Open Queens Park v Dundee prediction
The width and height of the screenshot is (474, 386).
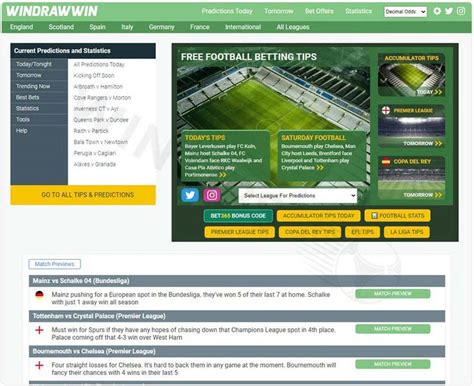click(101, 120)
